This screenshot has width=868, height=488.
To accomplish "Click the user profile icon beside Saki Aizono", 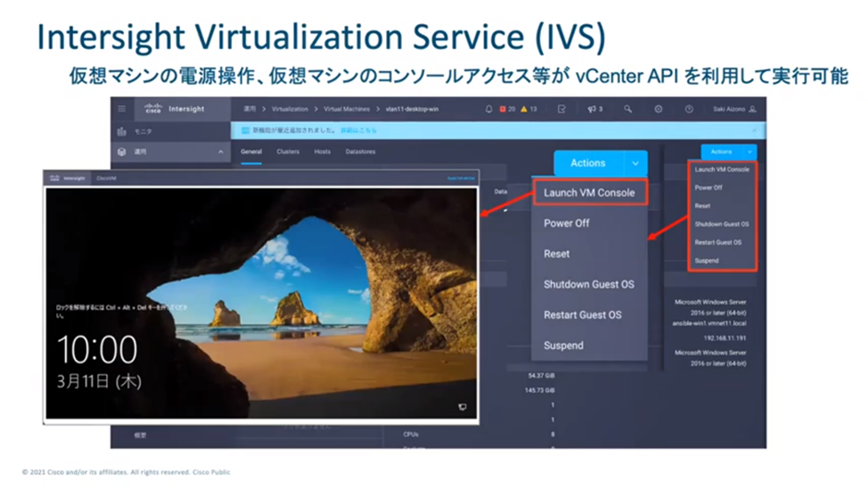I will (x=753, y=109).
